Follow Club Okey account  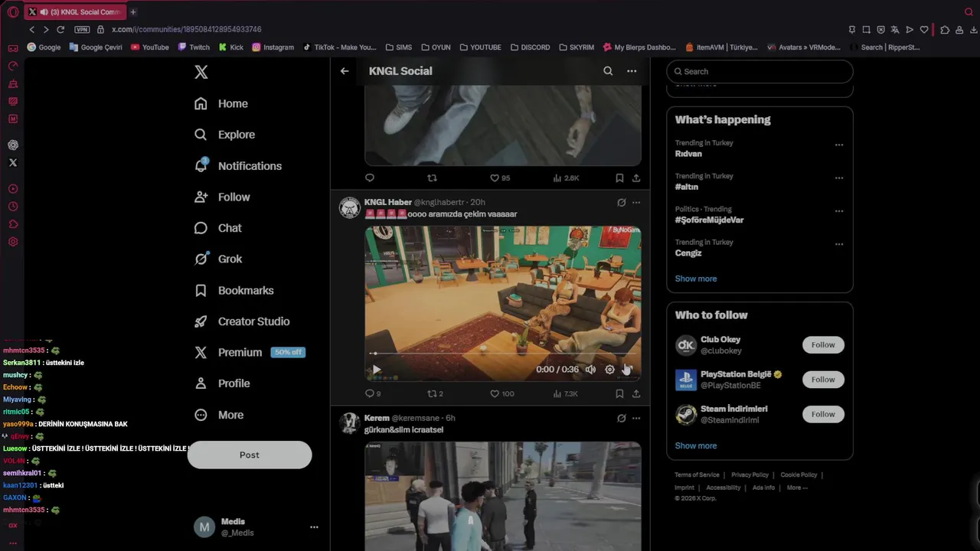click(x=823, y=345)
